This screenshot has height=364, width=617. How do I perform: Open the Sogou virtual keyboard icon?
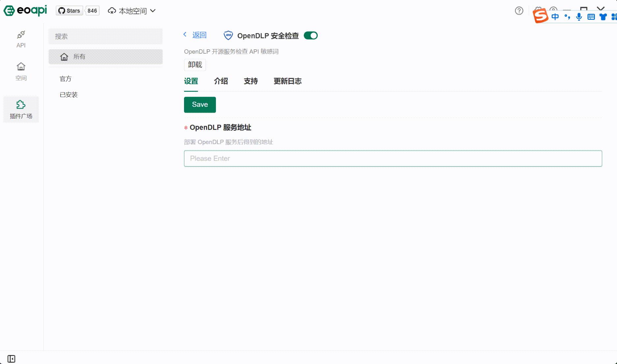click(591, 16)
